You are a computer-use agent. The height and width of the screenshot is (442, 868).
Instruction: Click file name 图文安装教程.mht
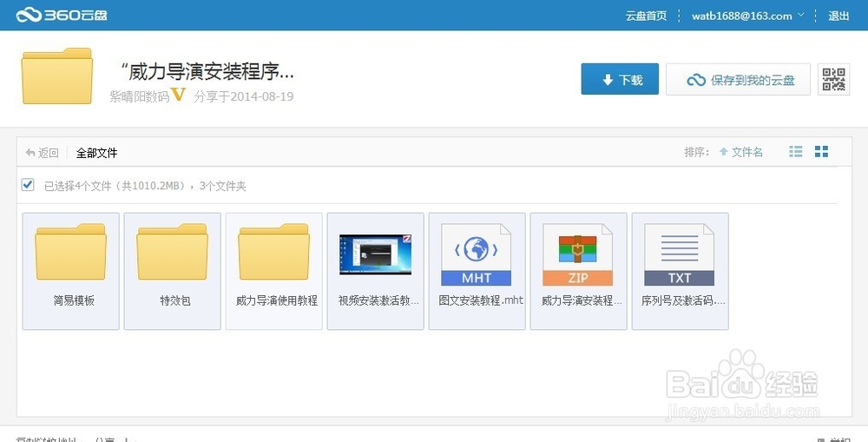point(481,300)
